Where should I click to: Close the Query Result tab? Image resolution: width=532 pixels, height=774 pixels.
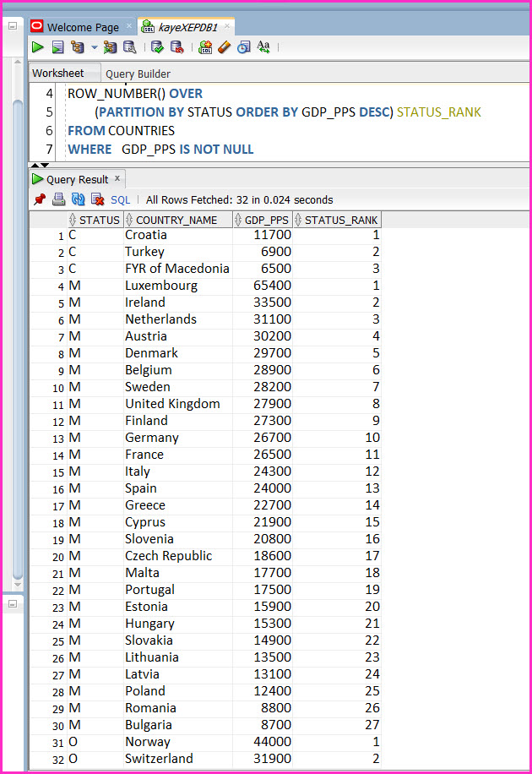click(x=117, y=178)
